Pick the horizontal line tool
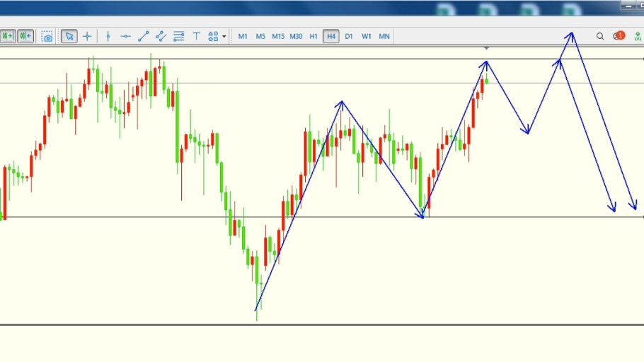The width and height of the screenshot is (644, 362). click(125, 36)
